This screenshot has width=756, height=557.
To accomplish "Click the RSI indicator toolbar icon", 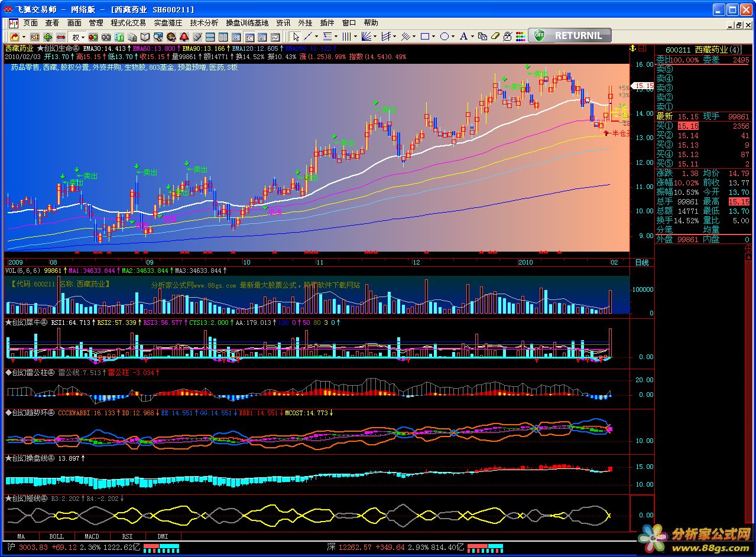I will [35, 37].
